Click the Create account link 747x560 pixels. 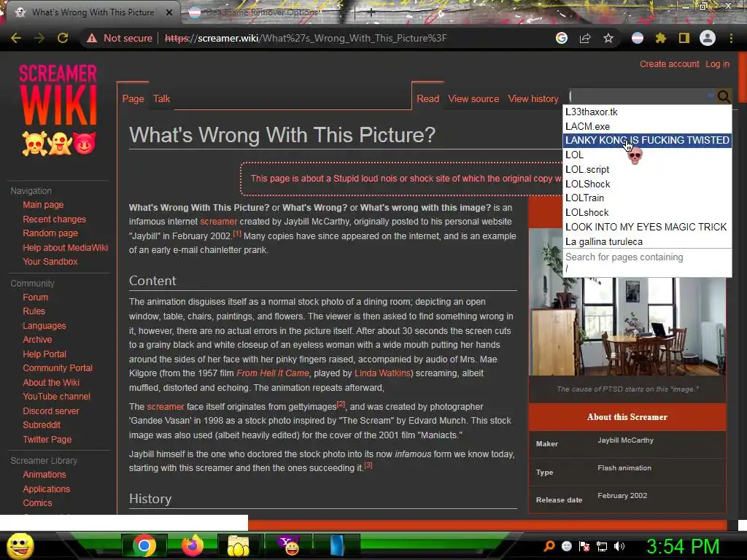(x=670, y=64)
